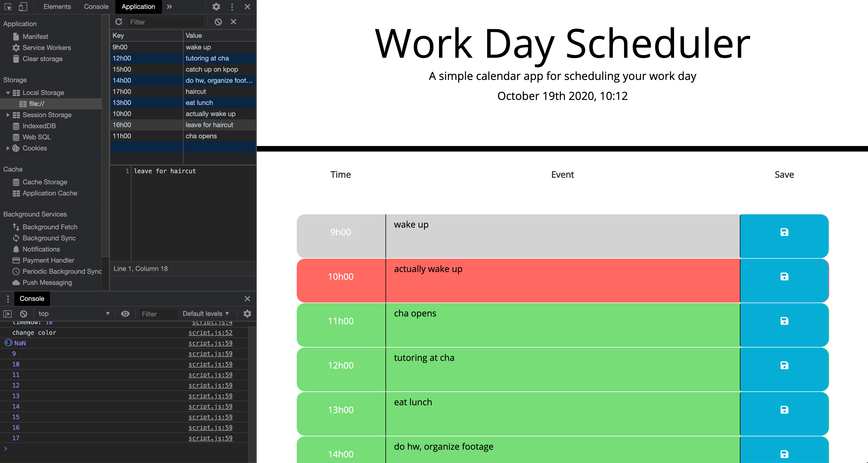Open DevTools settings with the gear icon
868x463 pixels.
pyautogui.click(x=217, y=7)
